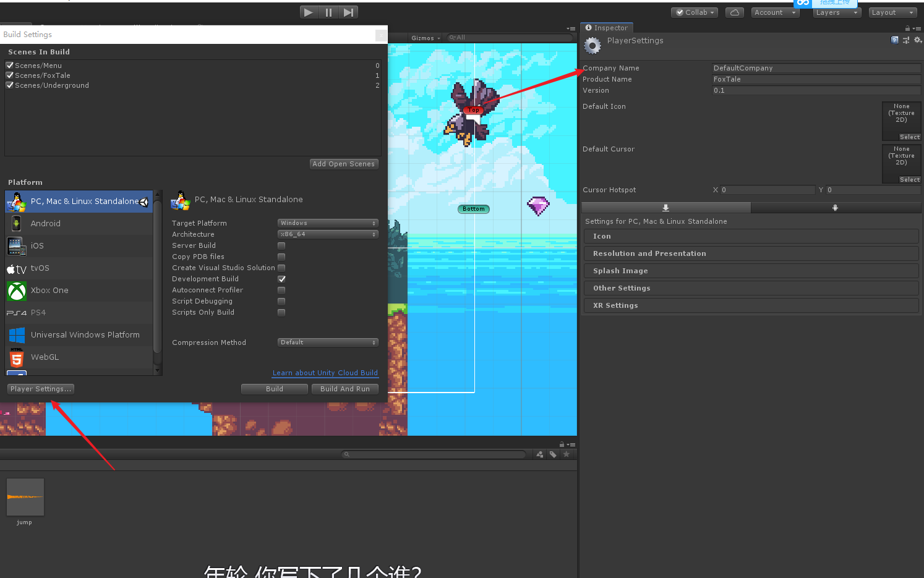Uncheck the Scenes/Underground scene
The image size is (924, 578).
(x=10, y=85)
